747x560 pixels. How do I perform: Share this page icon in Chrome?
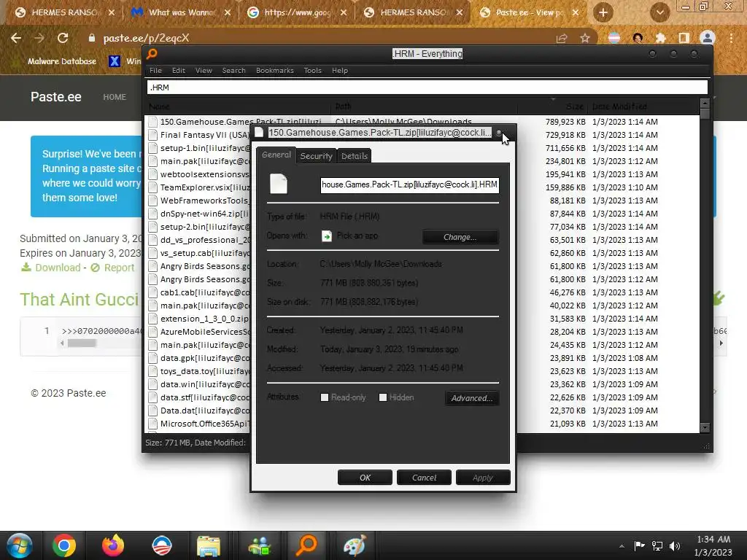pyautogui.click(x=562, y=38)
